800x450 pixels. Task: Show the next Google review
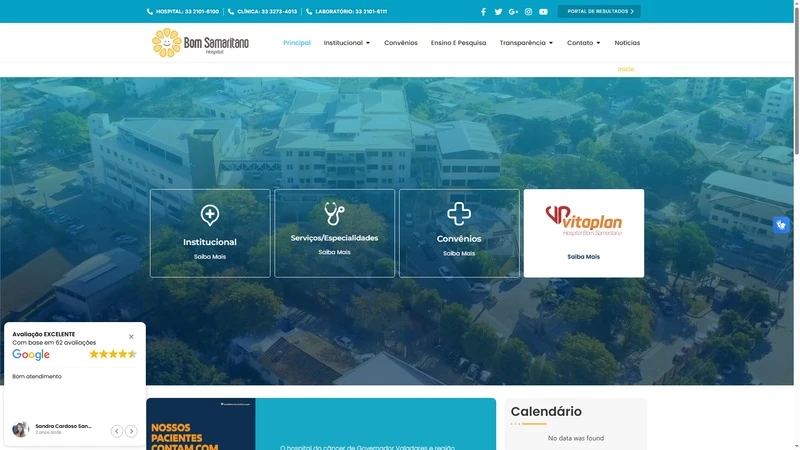(x=131, y=431)
